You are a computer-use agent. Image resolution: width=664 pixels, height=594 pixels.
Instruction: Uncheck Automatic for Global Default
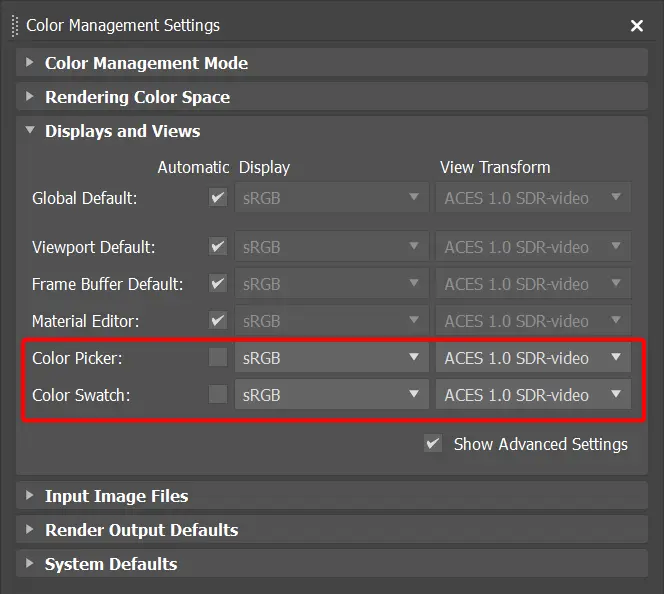click(218, 197)
